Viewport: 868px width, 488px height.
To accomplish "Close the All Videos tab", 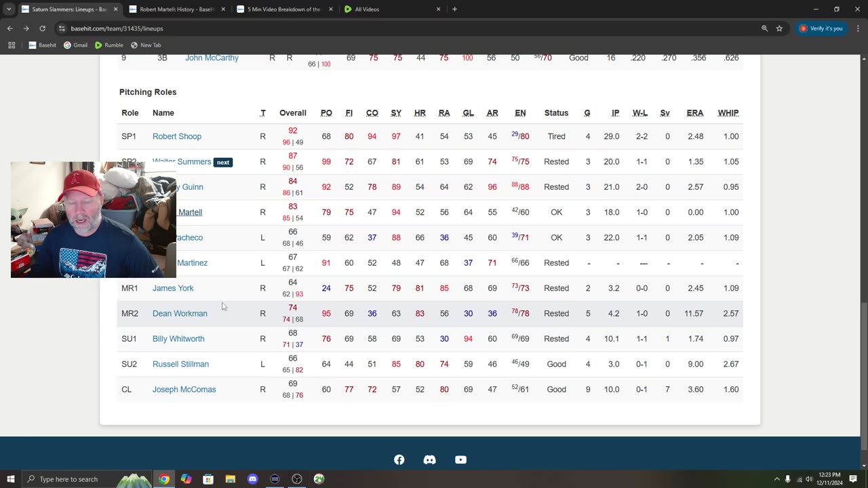I will point(438,9).
